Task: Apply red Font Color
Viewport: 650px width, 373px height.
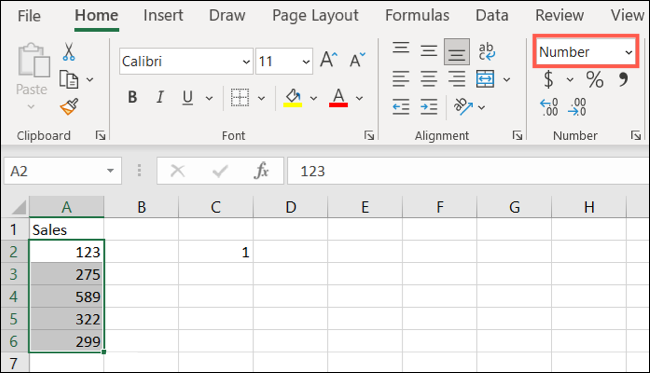Action: [338, 98]
